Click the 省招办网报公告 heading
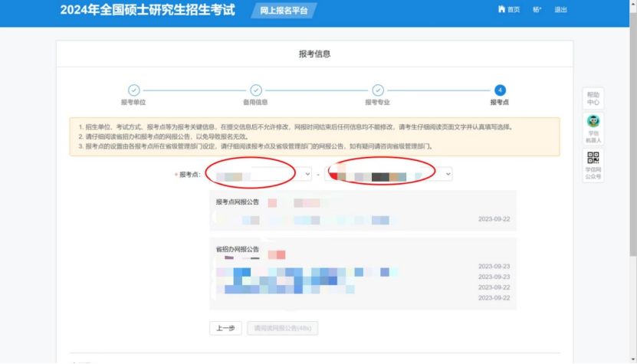 point(238,250)
